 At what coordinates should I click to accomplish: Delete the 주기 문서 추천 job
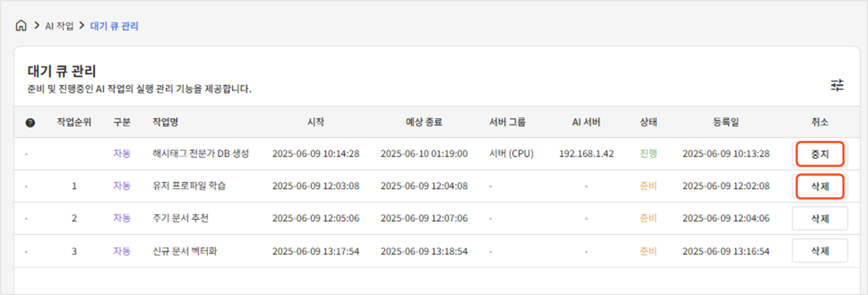819,218
